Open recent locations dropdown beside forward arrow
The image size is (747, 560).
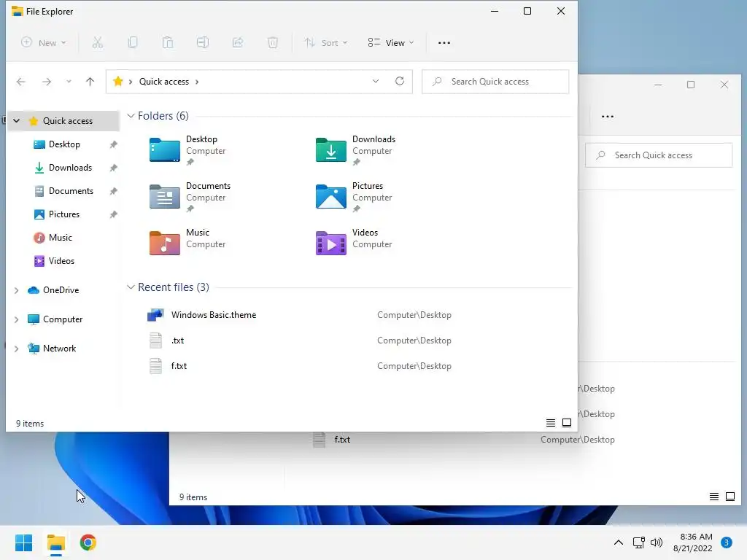pyautogui.click(x=69, y=82)
